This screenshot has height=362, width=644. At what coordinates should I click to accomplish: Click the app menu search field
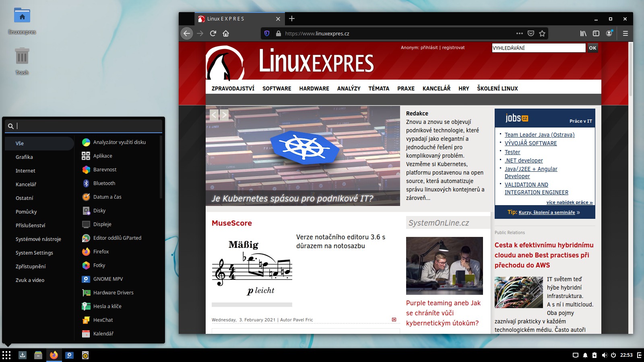[84, 126]
